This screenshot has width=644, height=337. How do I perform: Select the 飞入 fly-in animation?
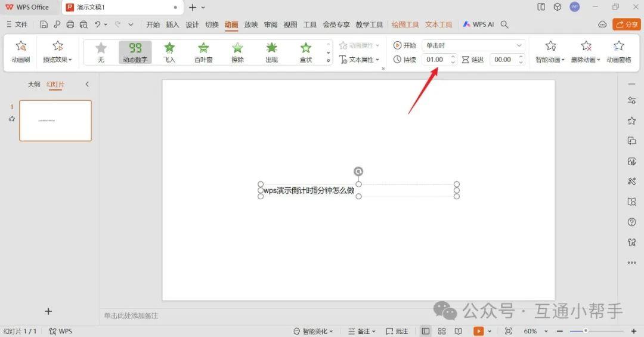click(x=169, y=52)
